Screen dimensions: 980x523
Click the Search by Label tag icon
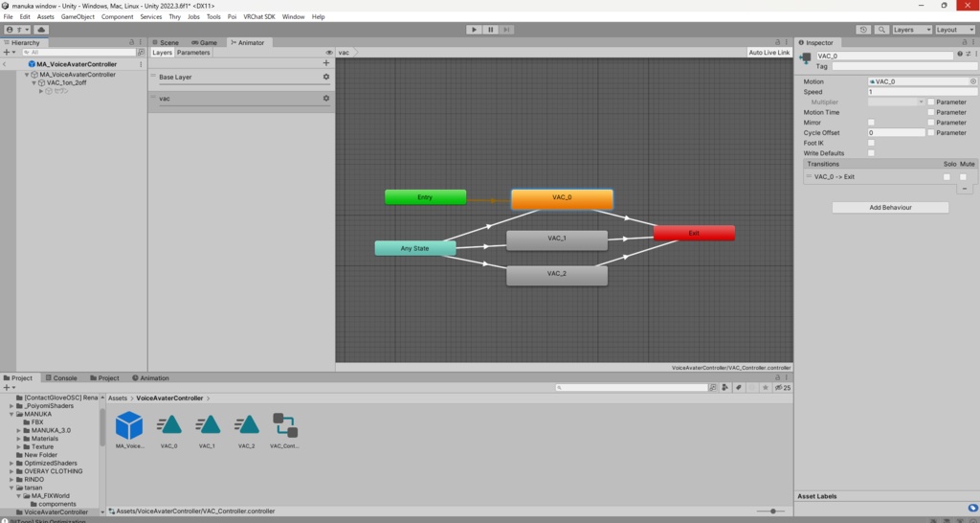point(739,388)
